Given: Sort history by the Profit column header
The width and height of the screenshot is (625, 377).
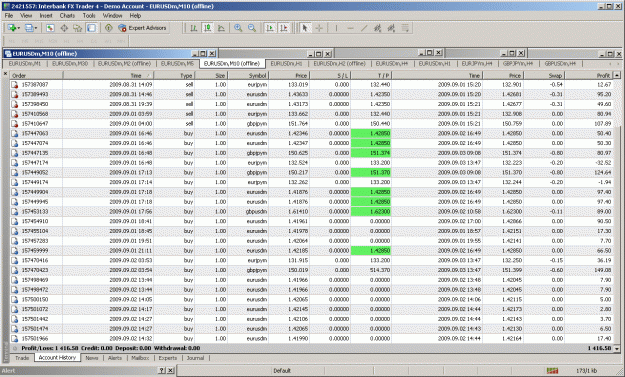Looking at the screenshot, I should click(589, 75).
